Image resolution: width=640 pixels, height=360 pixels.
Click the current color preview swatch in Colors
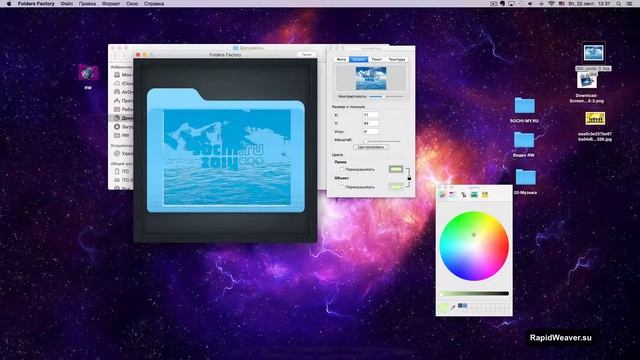[443, 307]
